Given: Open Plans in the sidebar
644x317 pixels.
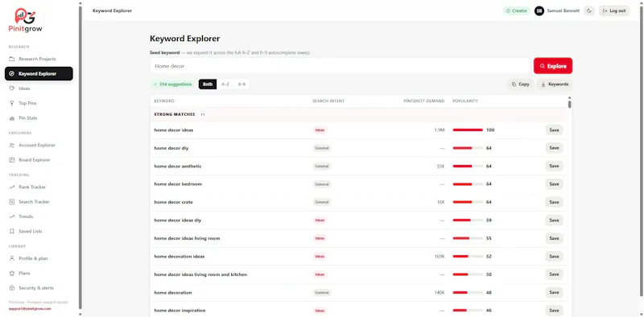Looking at the screenshot, I should 39,273.
